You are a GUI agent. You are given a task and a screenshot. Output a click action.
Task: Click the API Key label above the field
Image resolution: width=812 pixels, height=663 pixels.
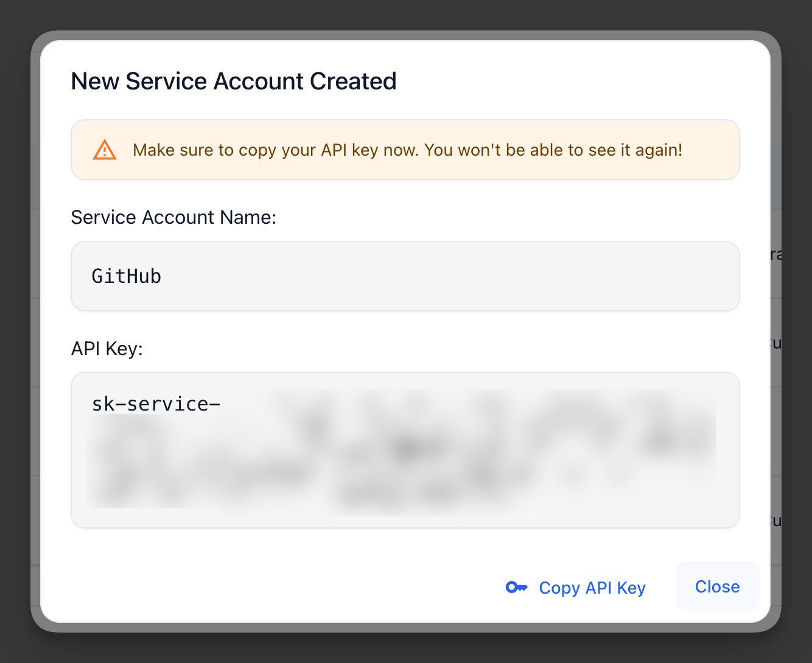[x=107, y=348]
